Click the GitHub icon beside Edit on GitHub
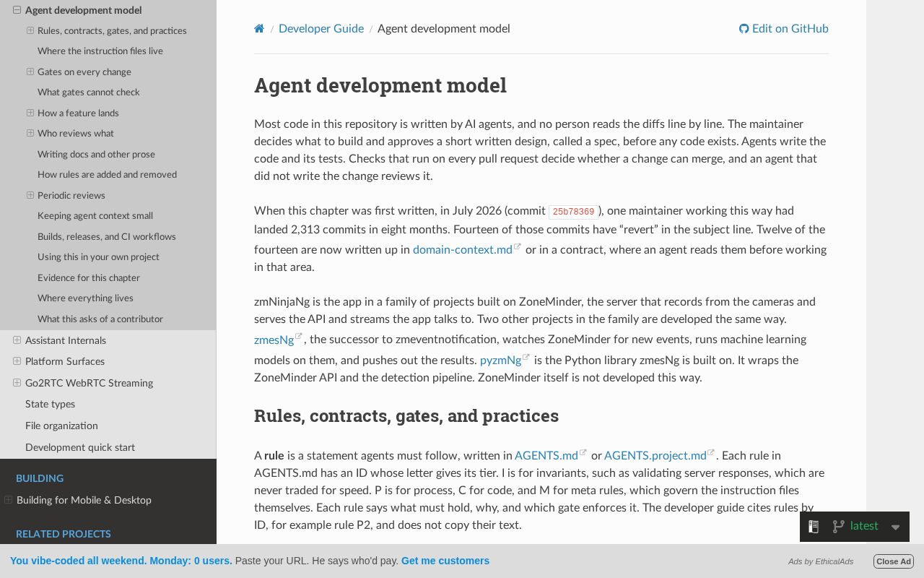The width and height of the screenshot is (924, 578). click(x=744, y=29)
